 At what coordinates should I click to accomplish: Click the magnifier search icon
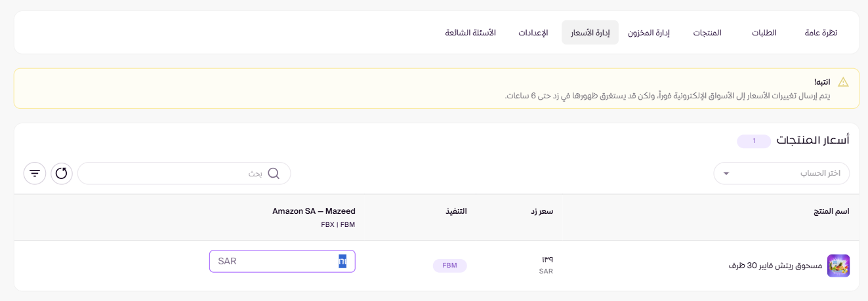point(274,174)
